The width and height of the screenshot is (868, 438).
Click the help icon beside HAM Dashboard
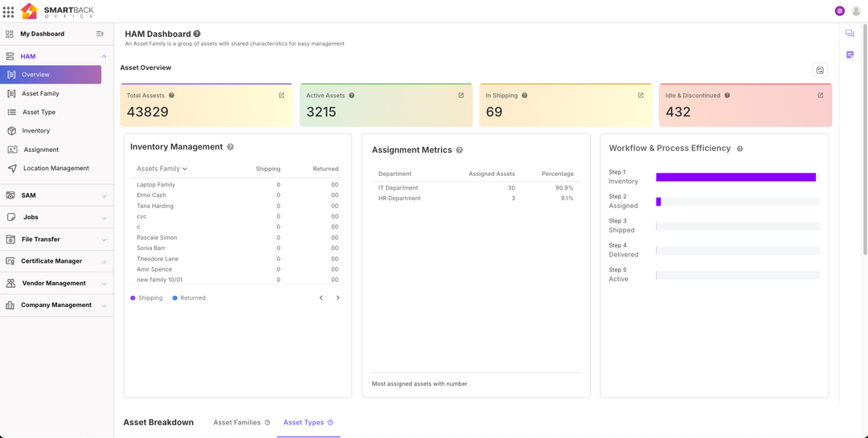coord(197,34)
